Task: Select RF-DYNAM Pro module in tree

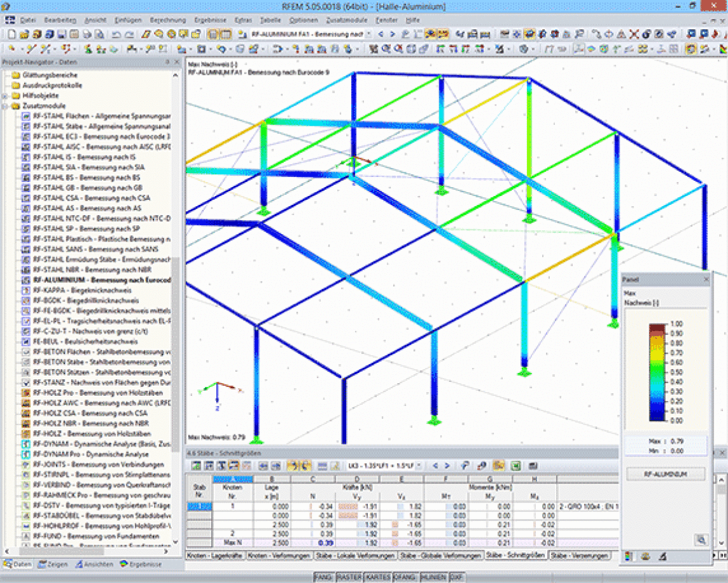Action: pos(91,454)
